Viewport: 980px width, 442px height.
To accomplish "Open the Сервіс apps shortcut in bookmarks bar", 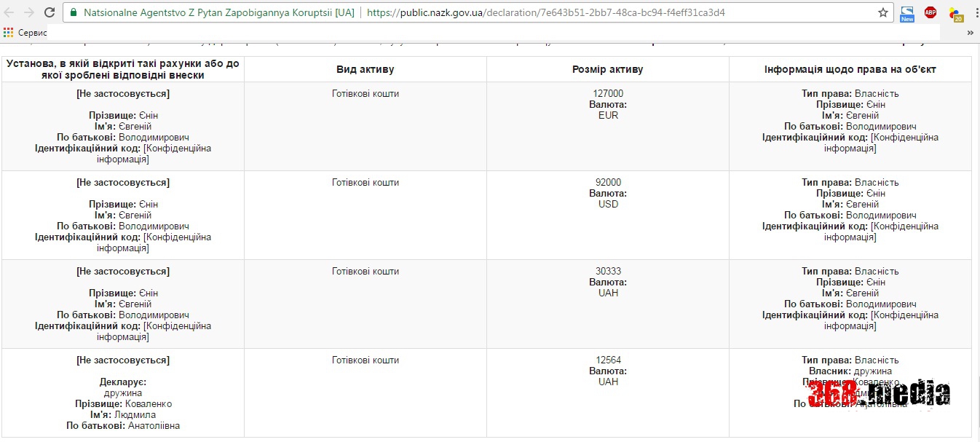I will point(25,33).
